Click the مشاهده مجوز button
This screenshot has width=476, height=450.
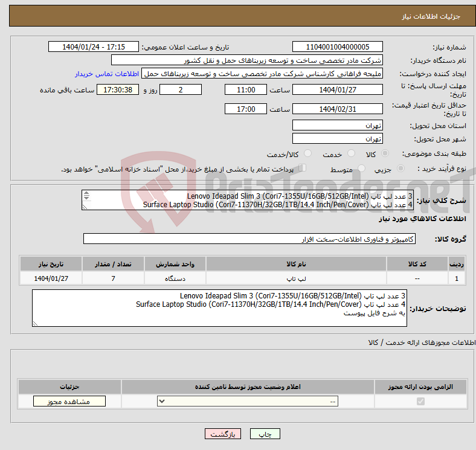69,402
